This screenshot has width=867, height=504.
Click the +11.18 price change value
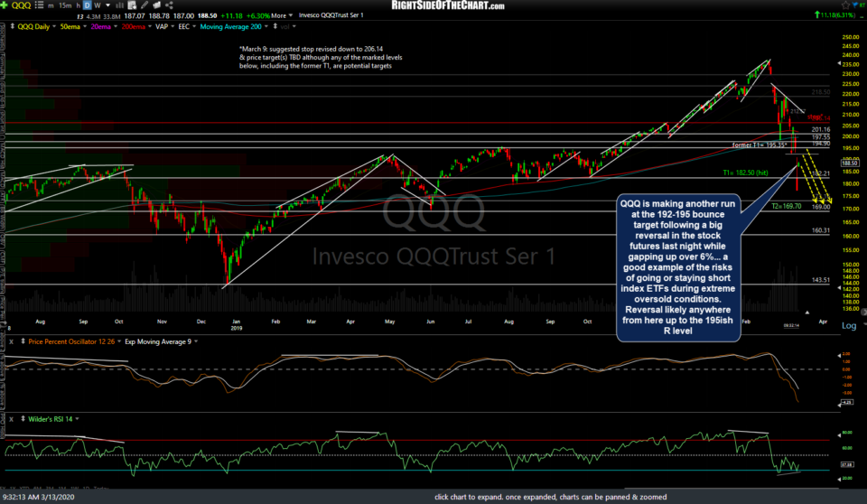(x=231, y=15)
